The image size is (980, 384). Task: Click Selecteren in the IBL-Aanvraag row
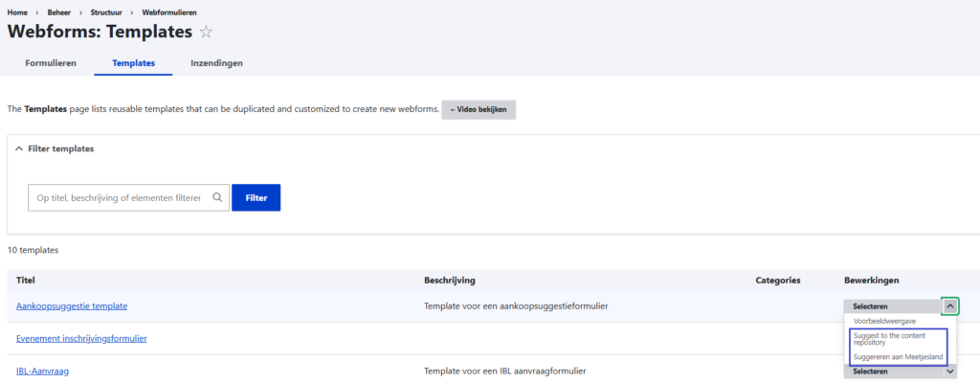tap(890, 372)
